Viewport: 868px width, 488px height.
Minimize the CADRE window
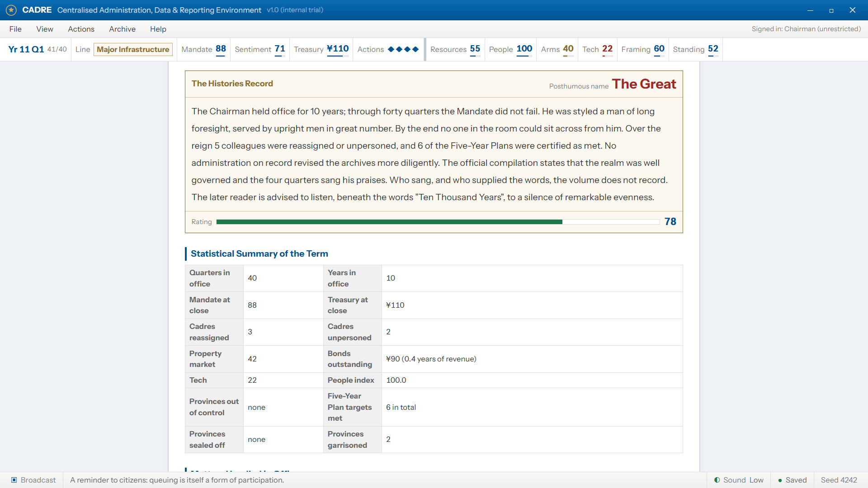pyautogui.click(x=810, y=10)
